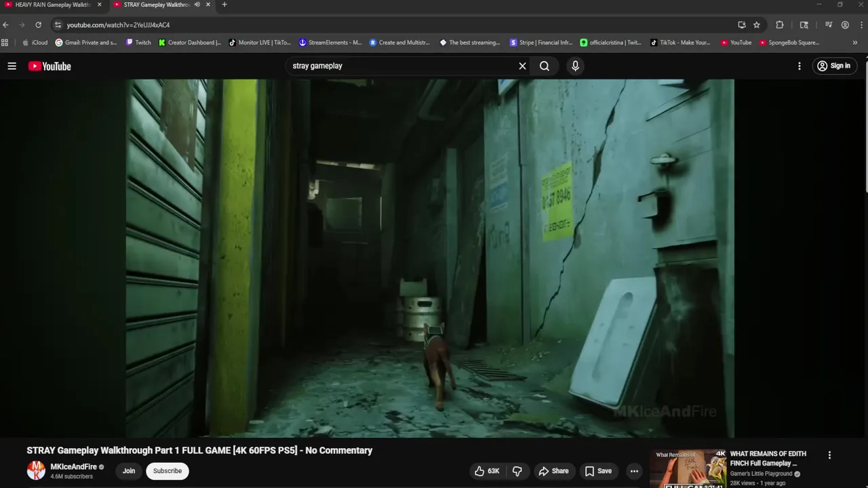Save the video to a playlist

[x=598, y=471]
